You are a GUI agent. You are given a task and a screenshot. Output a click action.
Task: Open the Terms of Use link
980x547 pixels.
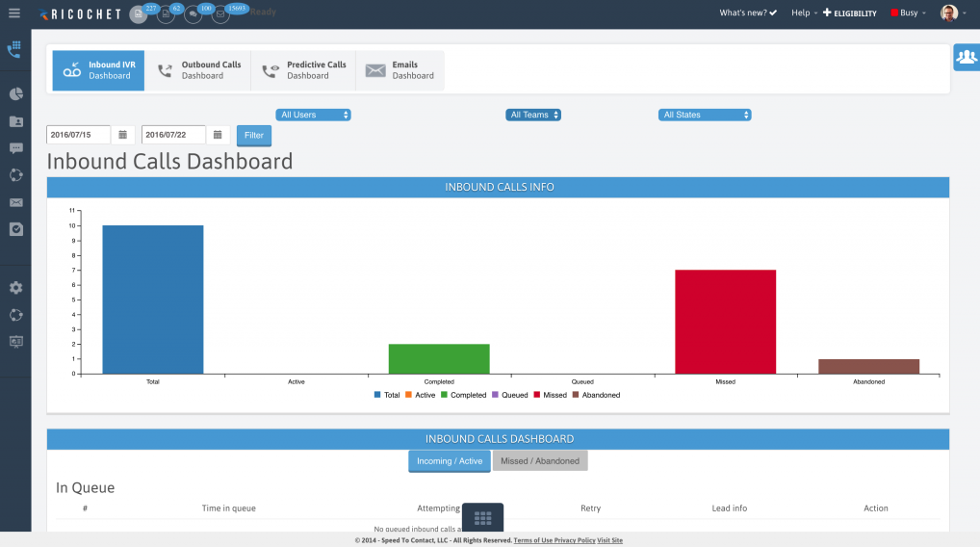(533, 540)
